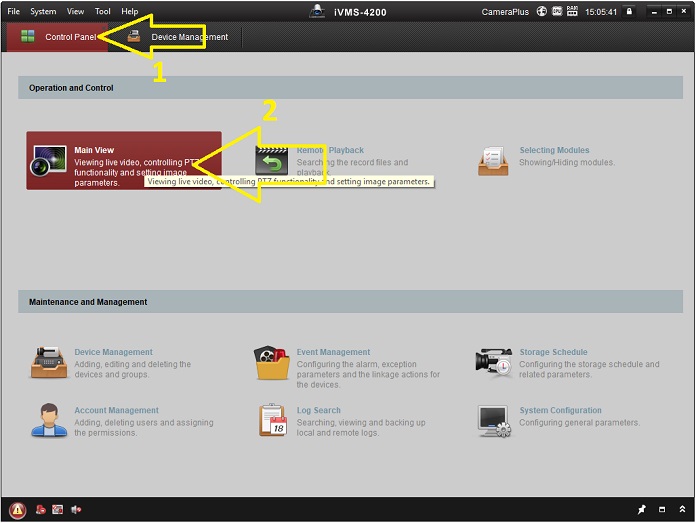Click the Remote Playback clapperboard icon

pyautogui.click(x=271, y=161)
